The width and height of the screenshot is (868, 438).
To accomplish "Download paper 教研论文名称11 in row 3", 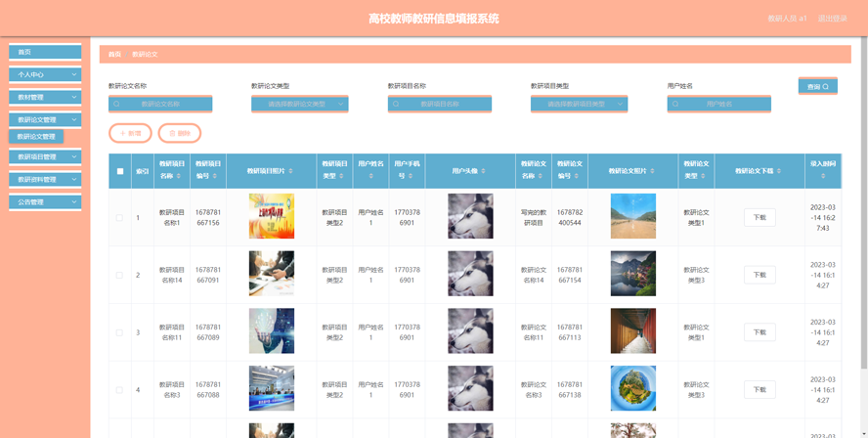I will (759, 332).
